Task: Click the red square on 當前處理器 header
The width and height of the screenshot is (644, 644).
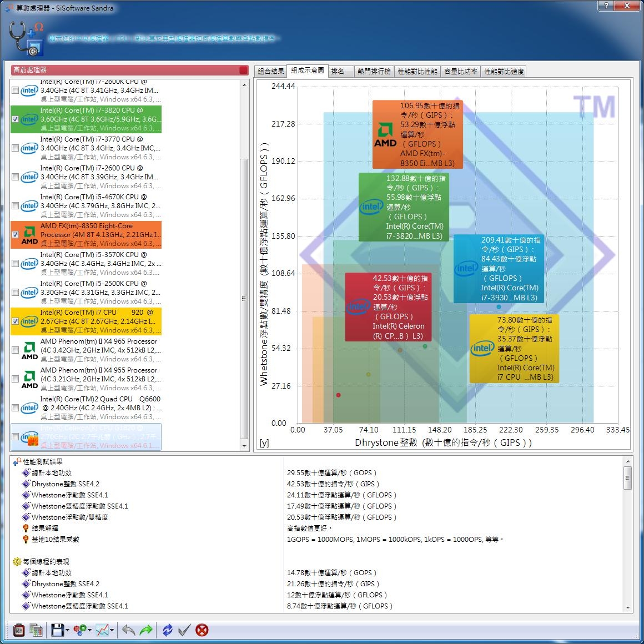Action: (x=243, y=71)
